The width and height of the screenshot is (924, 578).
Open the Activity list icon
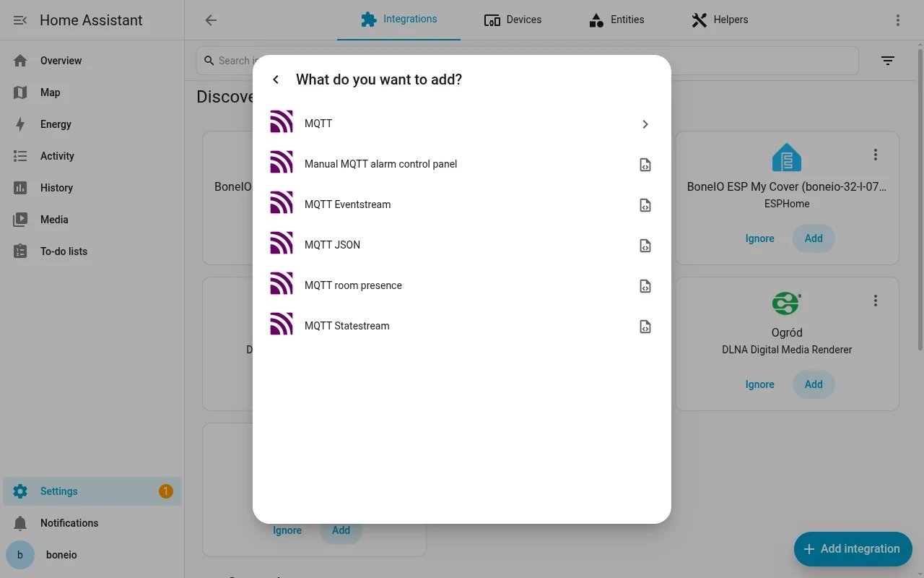click(x=20, y=156)
